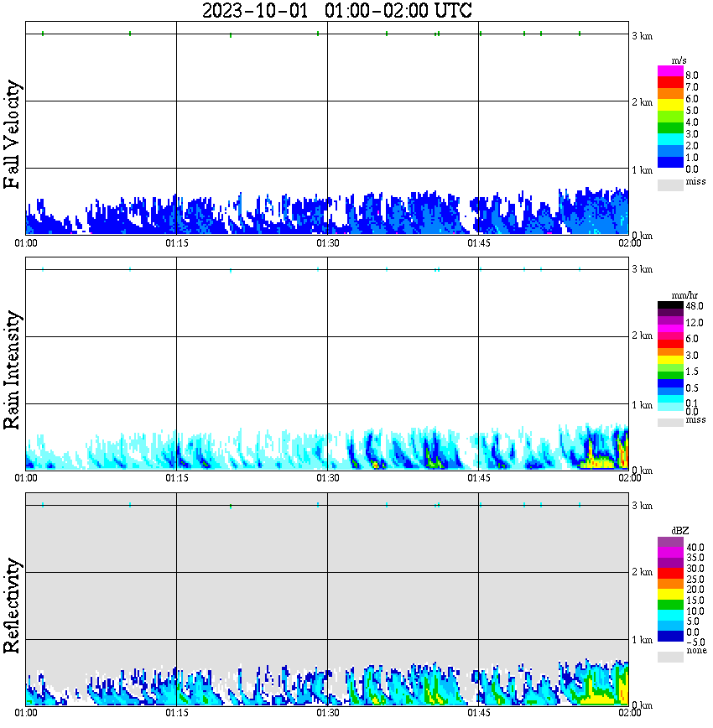This screenshot has width=713, height=728.
Task: Click the "48.0" value in the mm/hr legend
Action: [x=694, y=306]
